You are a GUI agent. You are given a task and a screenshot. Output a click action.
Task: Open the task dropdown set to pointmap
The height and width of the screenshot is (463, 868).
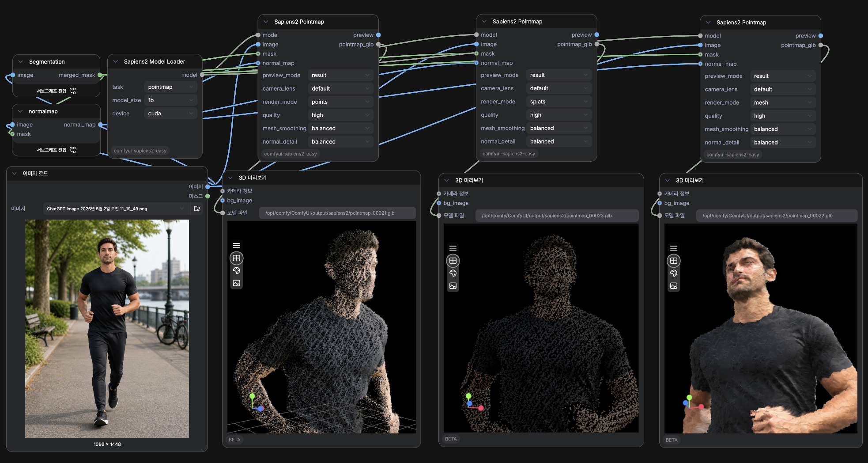170,87
